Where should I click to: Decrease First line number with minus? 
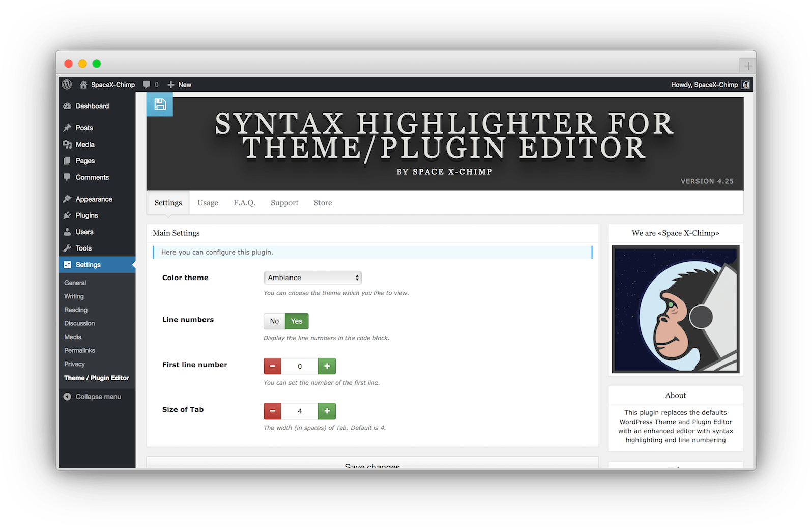click(272, 366)
